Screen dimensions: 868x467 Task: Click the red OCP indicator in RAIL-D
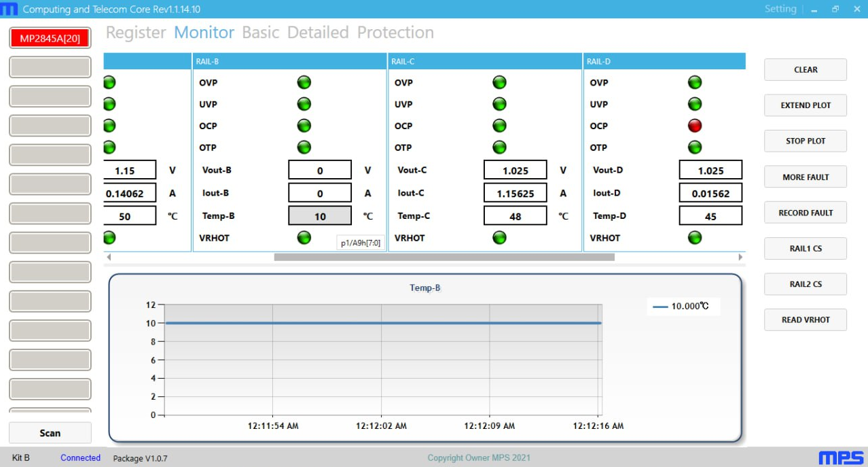click(x=694, y=126)
